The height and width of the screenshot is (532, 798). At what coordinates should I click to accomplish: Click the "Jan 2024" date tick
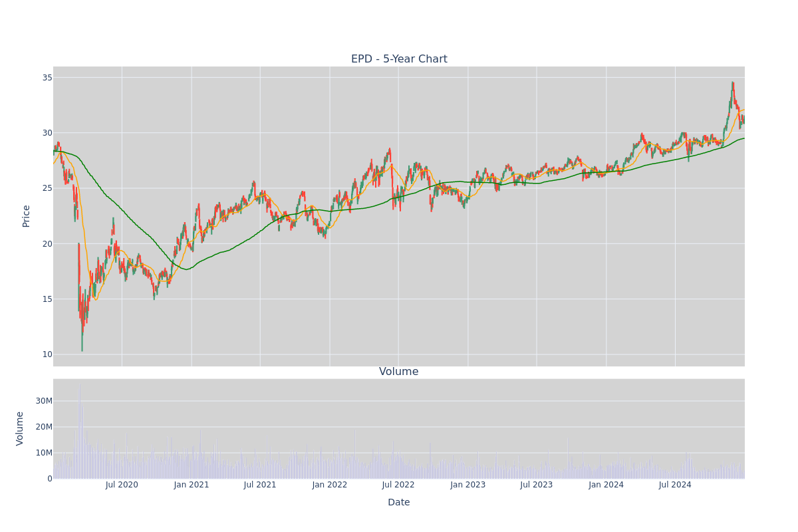click(606, 485)
